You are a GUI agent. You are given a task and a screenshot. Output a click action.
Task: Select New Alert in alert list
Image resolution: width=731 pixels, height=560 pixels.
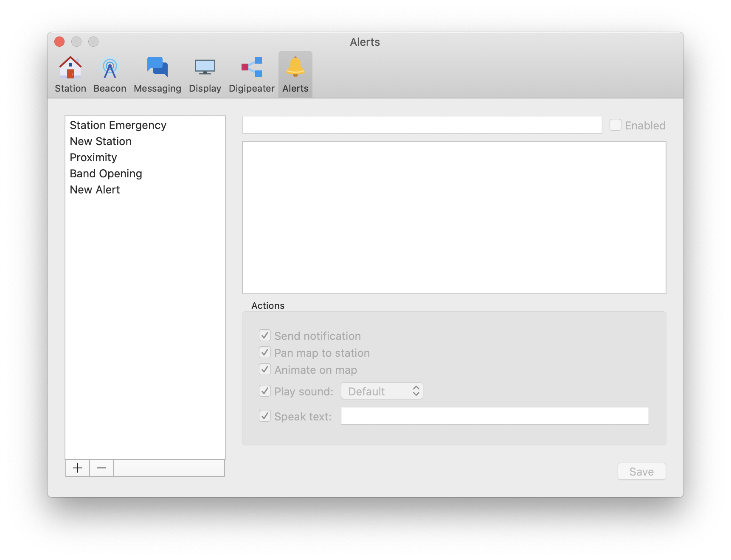pyautogui.click(x=145, y=190)
